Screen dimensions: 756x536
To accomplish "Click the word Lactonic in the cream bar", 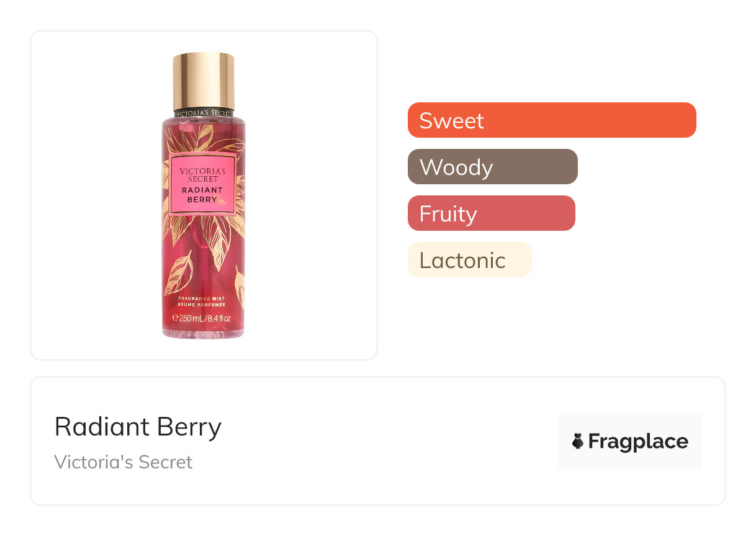I will [x=462, y=260].
